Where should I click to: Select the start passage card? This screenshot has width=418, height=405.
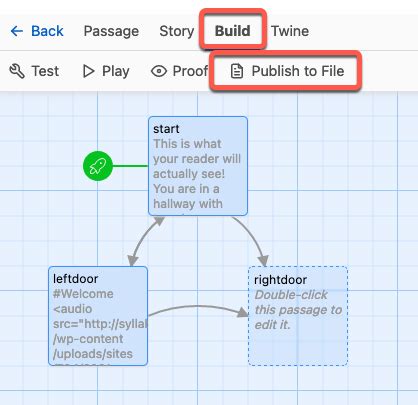point(198,166)
